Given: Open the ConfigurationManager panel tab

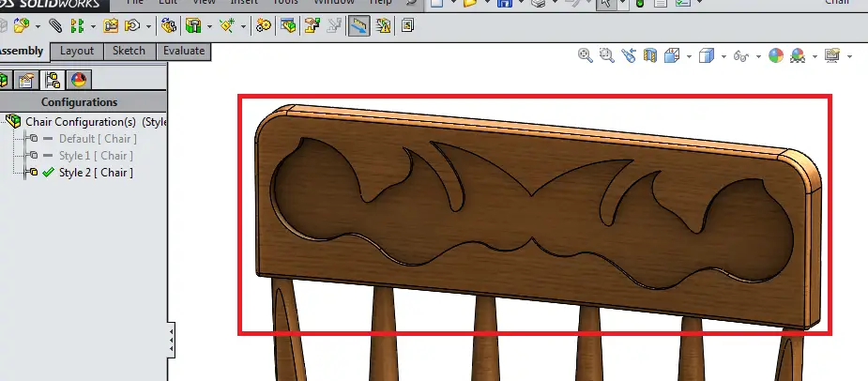Looking at the screenshot, I should pyautogui.click(x=53, y=81).
